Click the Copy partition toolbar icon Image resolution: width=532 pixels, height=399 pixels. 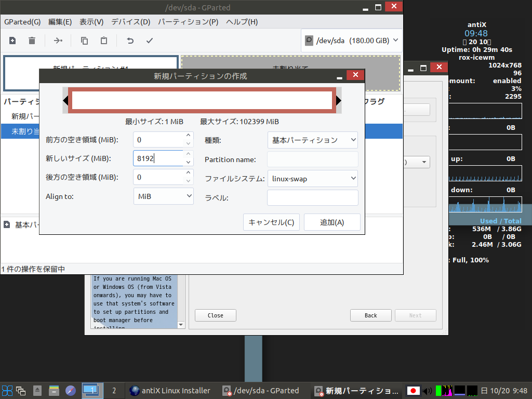point(84,41)
